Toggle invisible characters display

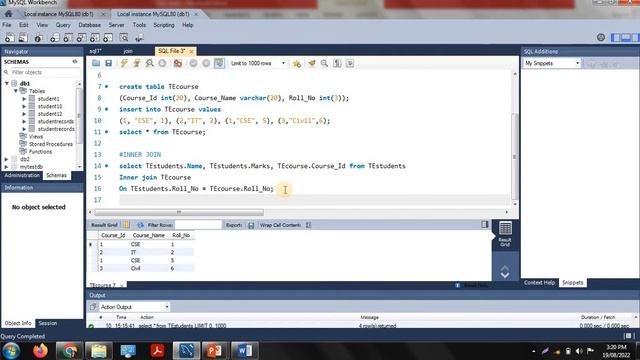(337, 63)
